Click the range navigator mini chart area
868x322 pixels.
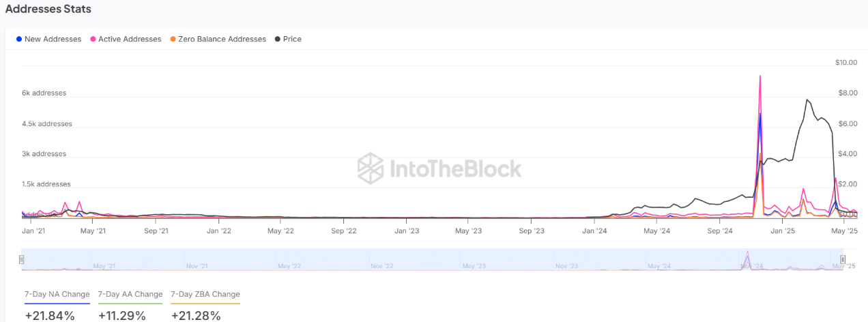click(x=432, y=260)
